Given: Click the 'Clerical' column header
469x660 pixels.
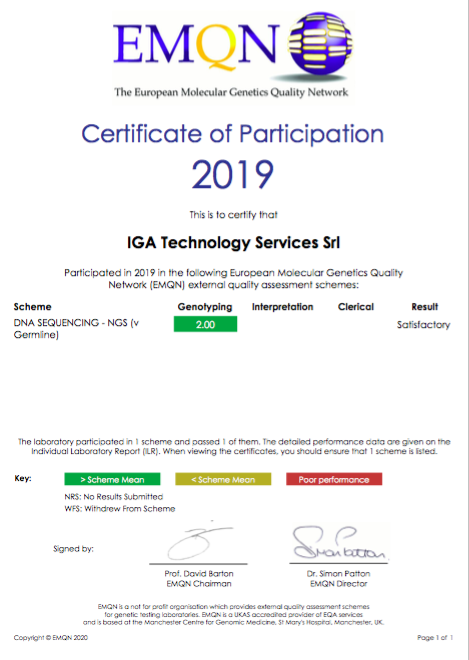Looking at the screenshot, I should coord(356,306).
